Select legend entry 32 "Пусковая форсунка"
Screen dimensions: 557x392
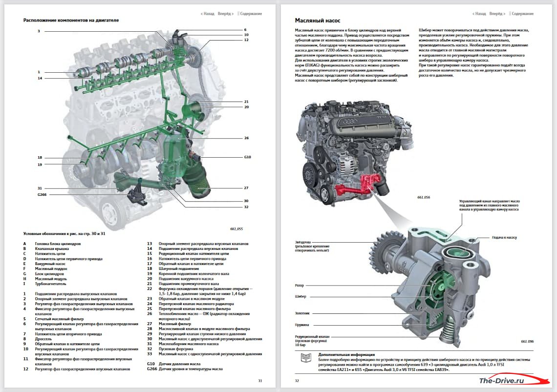pos(175,349)
